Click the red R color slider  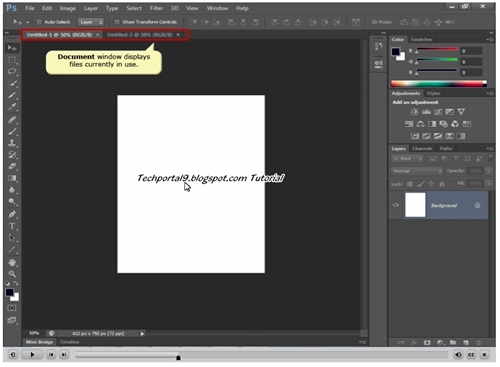point(437,49)
